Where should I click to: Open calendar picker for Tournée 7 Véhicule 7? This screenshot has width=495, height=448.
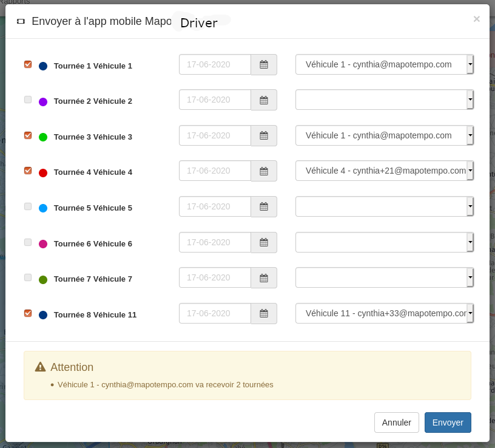coord(264,277)
